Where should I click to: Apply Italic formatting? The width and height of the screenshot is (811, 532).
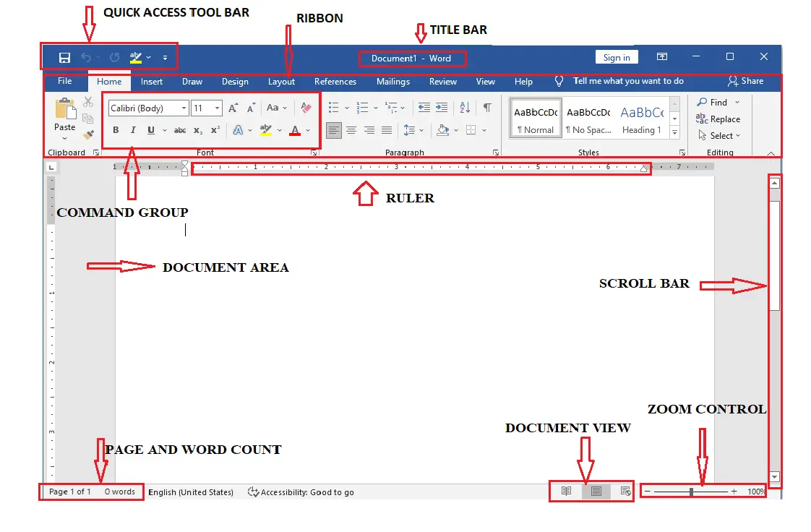133,129
